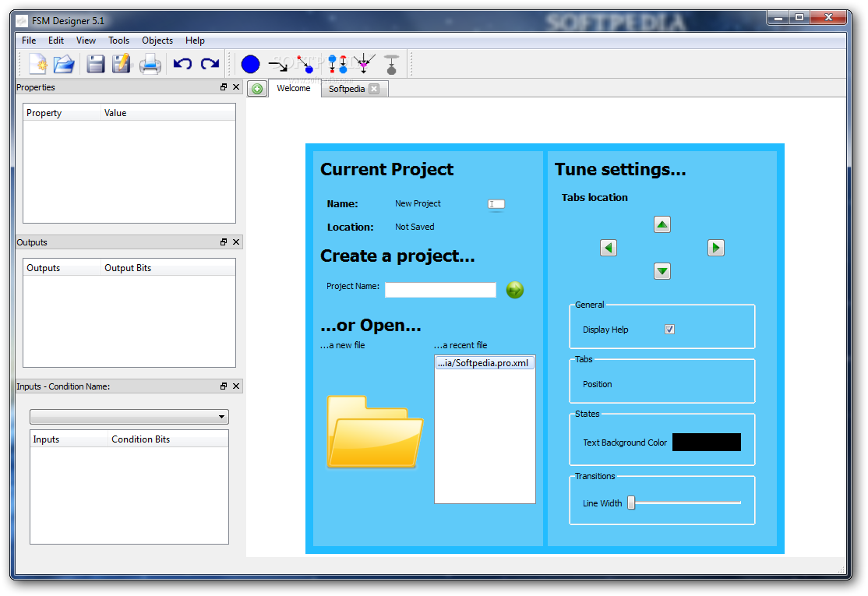The width and height of the screenshot is (868, 596).
Task: Open the View menu
Action: point(86,41)
